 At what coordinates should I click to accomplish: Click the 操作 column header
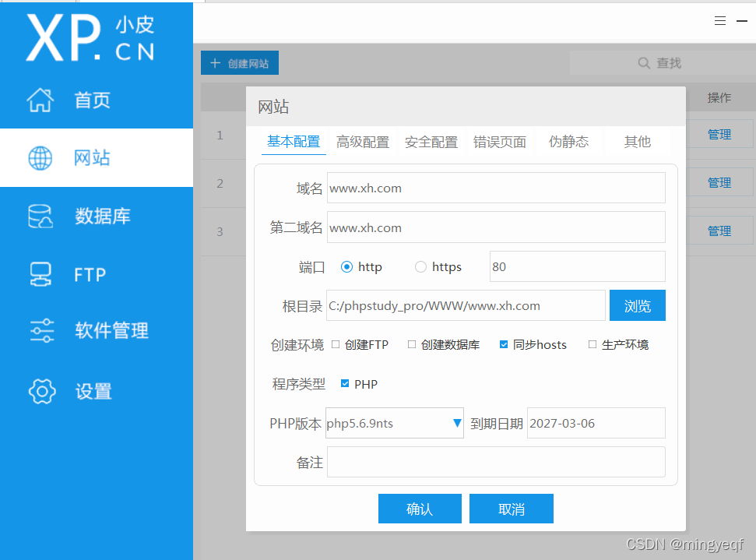click(x=719, y=98)
